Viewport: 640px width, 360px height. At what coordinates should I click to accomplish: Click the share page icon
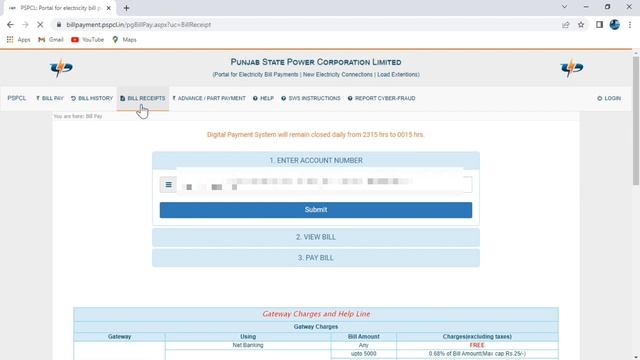pyautogui.click(x=565, y=25)
